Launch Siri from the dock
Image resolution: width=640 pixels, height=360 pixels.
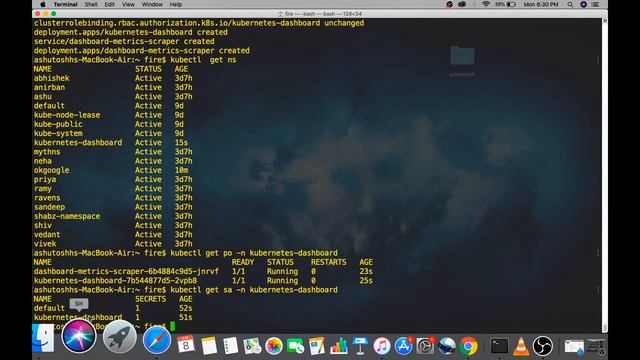(79, 337)
